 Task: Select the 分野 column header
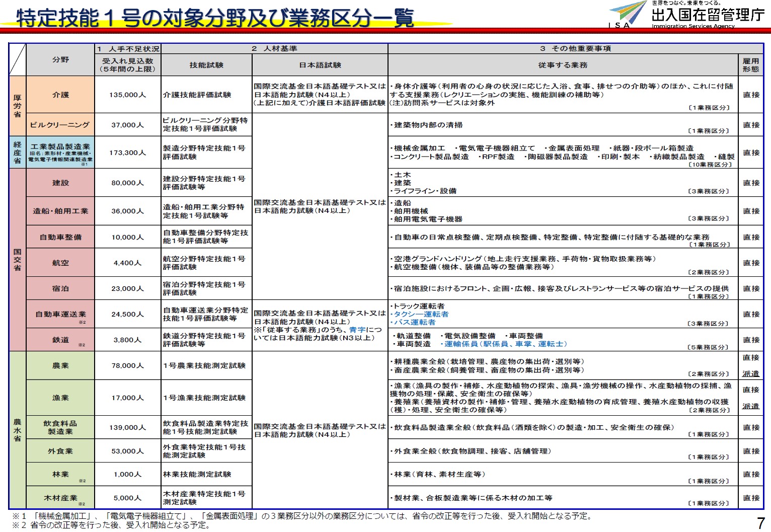60,59
